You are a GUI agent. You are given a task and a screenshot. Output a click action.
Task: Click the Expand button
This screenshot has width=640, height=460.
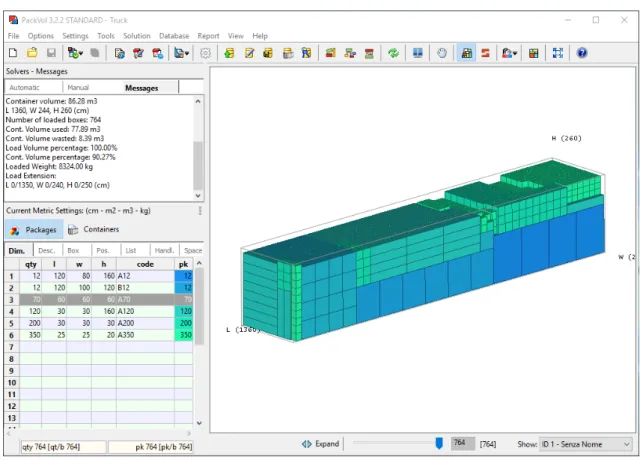point(321,444)
